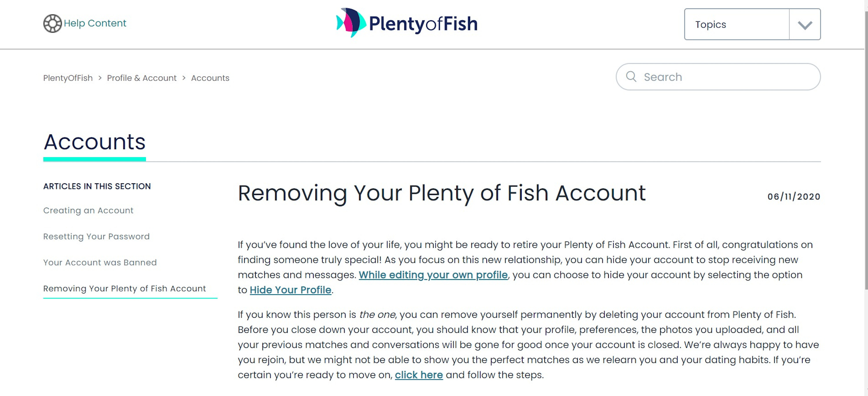Expand the Topics combo box
The image size is (868, 396).
point(753,24)
